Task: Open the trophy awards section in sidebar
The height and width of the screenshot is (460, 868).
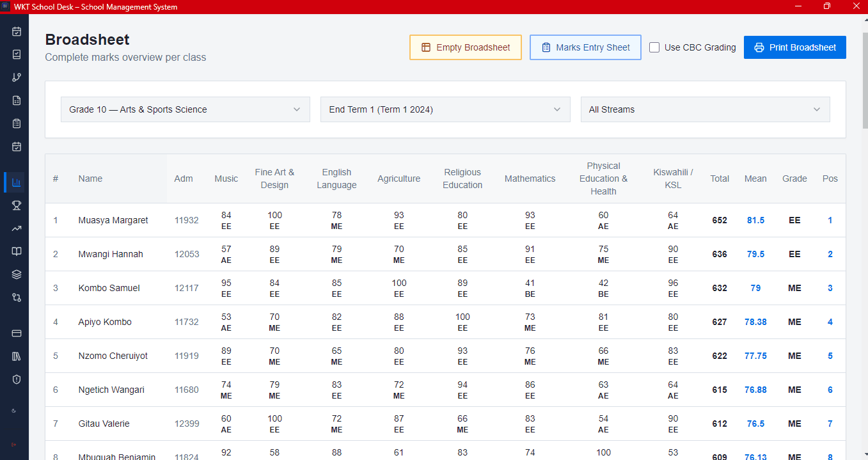Action: click(15, 205)
